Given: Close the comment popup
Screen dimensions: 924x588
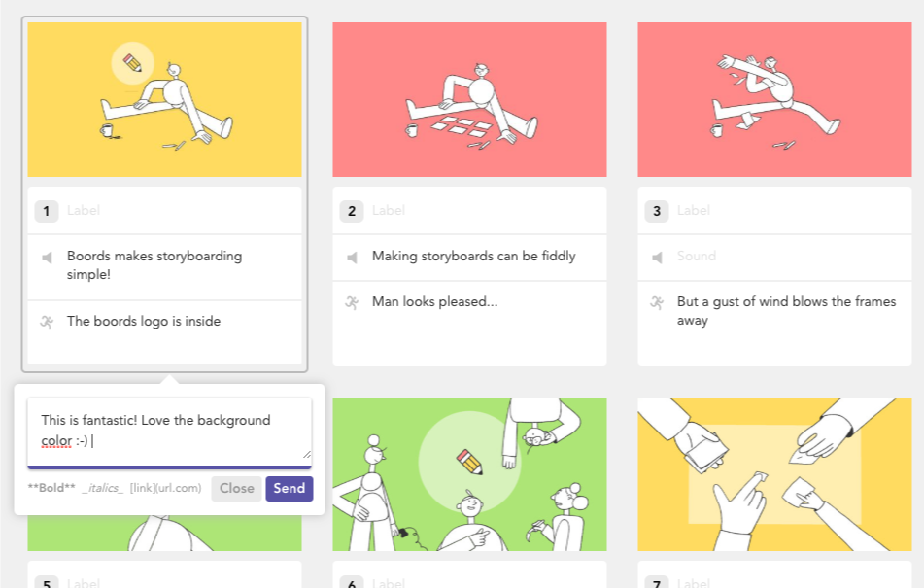Looking at the screenshot, I should (236, 489).
